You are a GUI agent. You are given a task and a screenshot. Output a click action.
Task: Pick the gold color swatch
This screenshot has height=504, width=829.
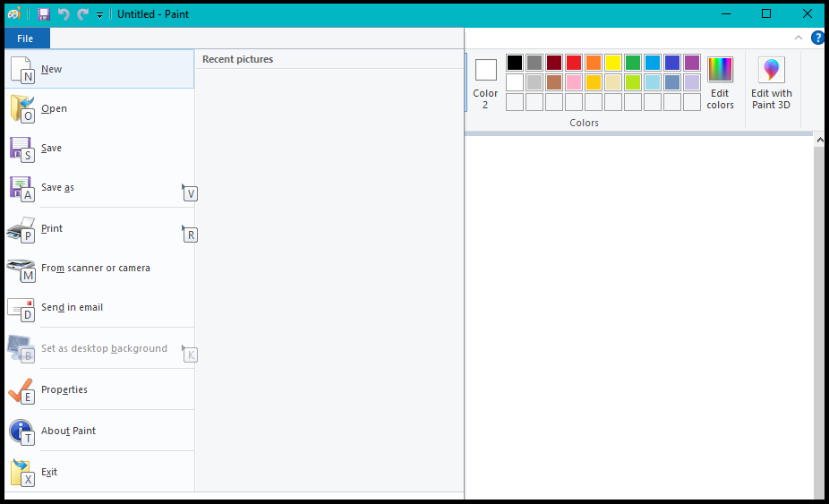(x=594, y=82)
